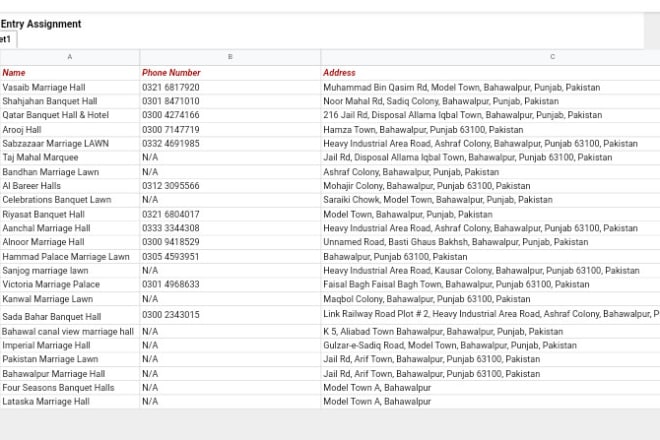Select the K 5, Aliabad Town address cell

point(490,332)
